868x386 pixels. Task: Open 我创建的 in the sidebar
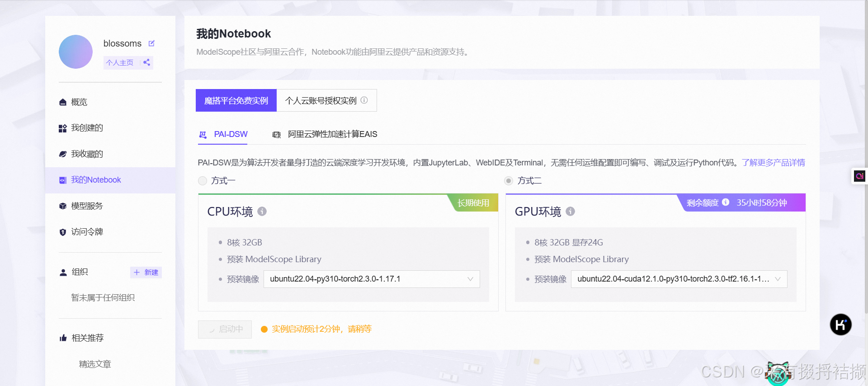point(110,128)
